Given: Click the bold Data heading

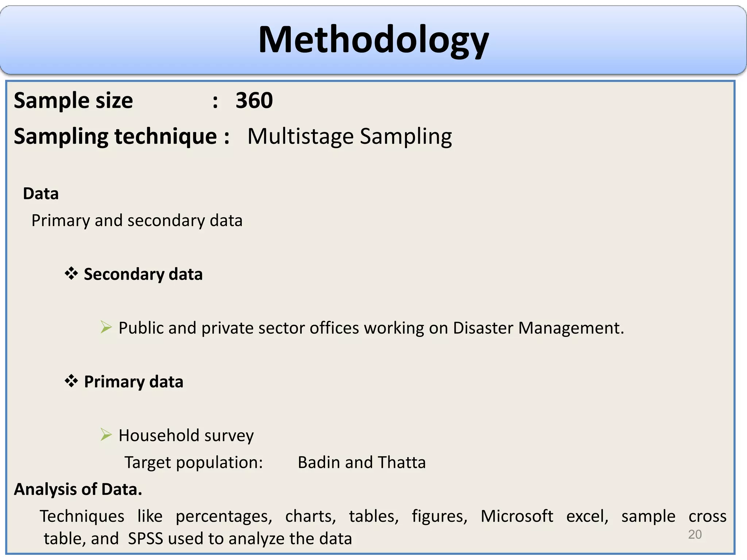Looking at the screenshot, I should pos(40,194).
